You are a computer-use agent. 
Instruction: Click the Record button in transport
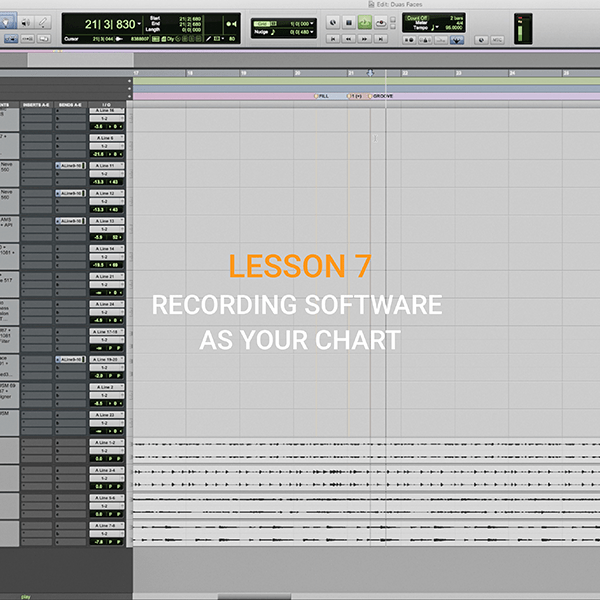(381, 23)
